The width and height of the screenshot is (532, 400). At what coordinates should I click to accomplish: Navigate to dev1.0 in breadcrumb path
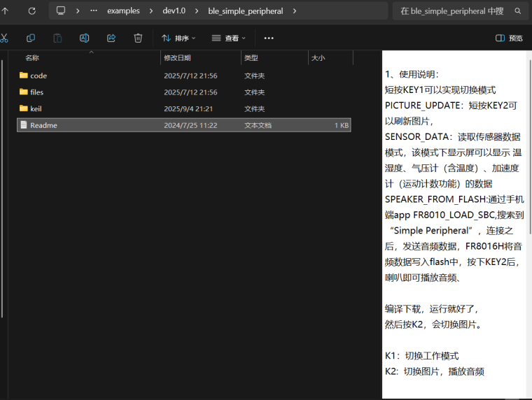tap(174, 11)
